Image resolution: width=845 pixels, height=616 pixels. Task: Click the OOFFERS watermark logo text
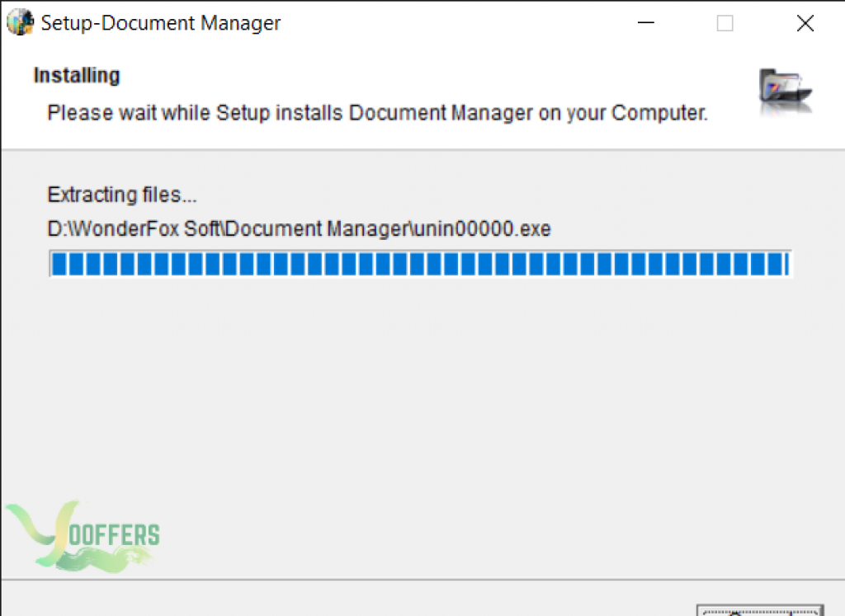pyautogui.click(x=114, y=535)
